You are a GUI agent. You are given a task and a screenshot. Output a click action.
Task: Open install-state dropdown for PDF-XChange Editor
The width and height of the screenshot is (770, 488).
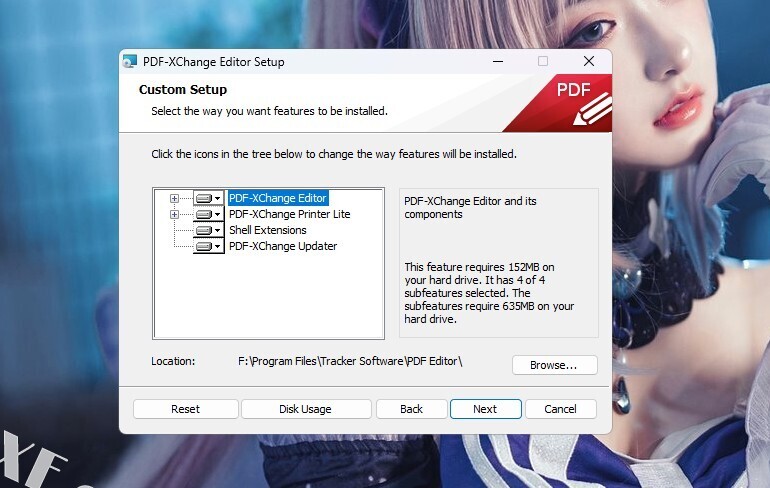[x=209, y=198]
